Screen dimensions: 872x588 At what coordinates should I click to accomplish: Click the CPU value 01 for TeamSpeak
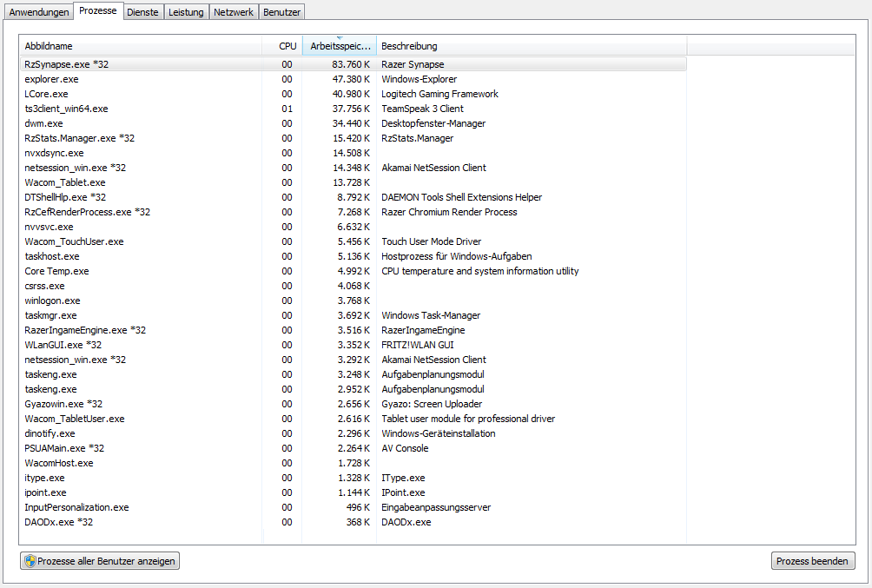[287, 109]
